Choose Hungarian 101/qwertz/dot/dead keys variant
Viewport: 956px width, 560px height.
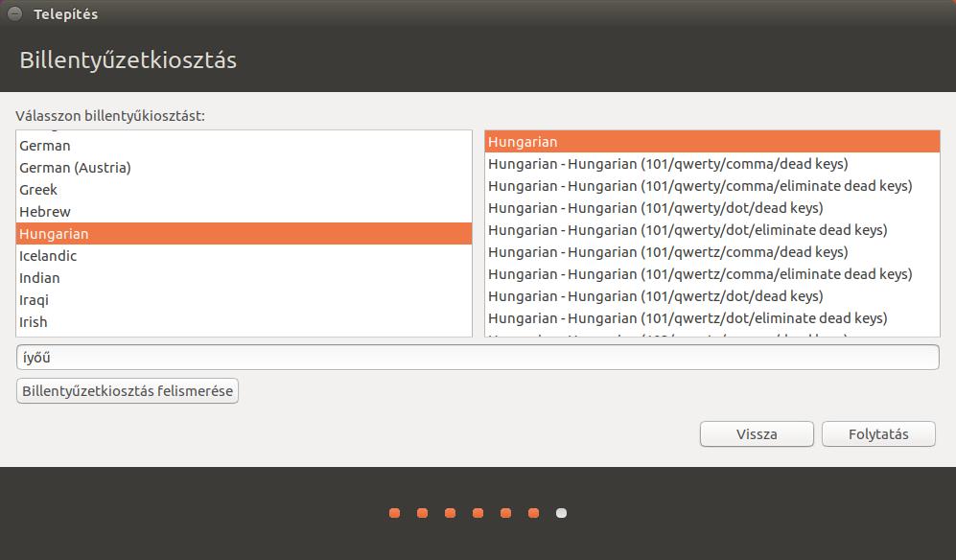pos(712,296)
